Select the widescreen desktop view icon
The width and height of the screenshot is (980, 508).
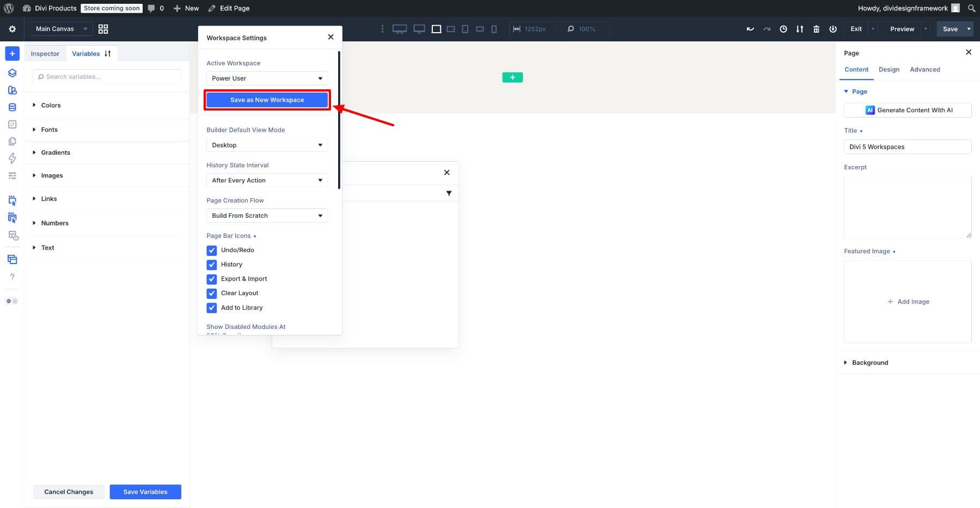(400, 29)
